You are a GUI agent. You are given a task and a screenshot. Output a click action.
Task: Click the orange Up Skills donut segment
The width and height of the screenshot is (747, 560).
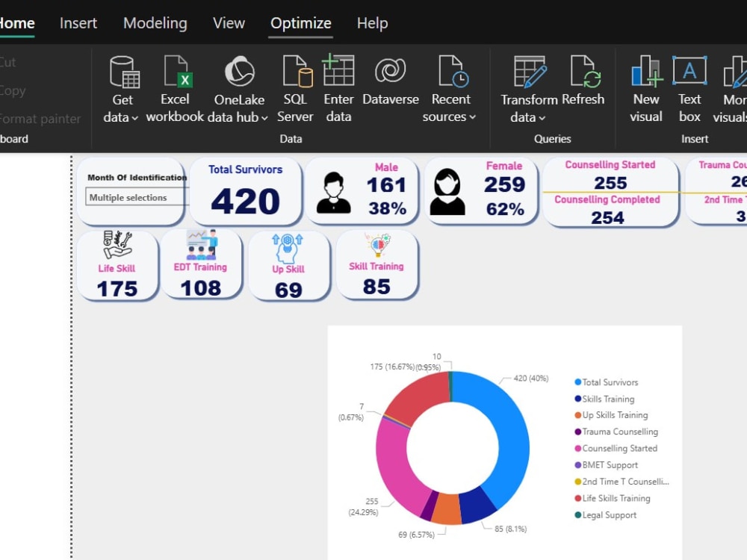447,509
